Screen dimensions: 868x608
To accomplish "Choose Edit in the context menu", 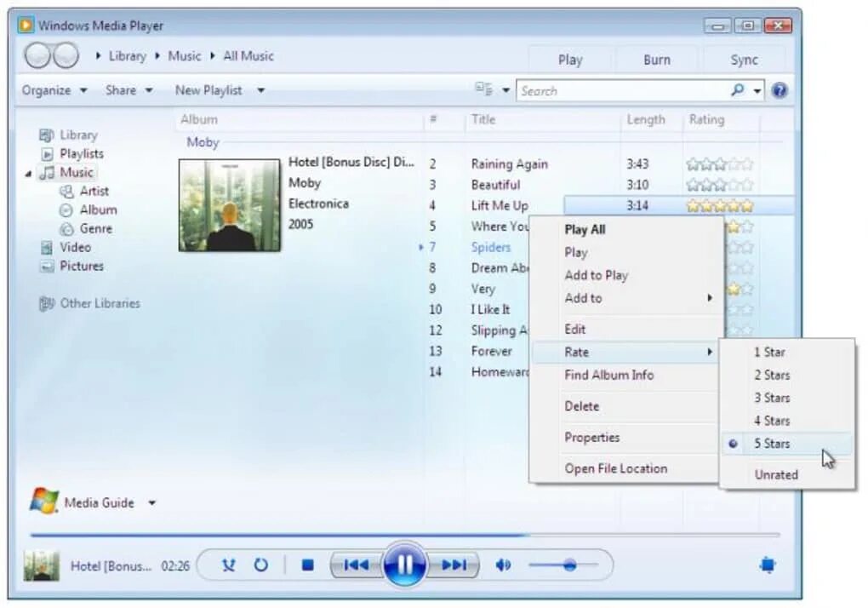I will [626, 330].
